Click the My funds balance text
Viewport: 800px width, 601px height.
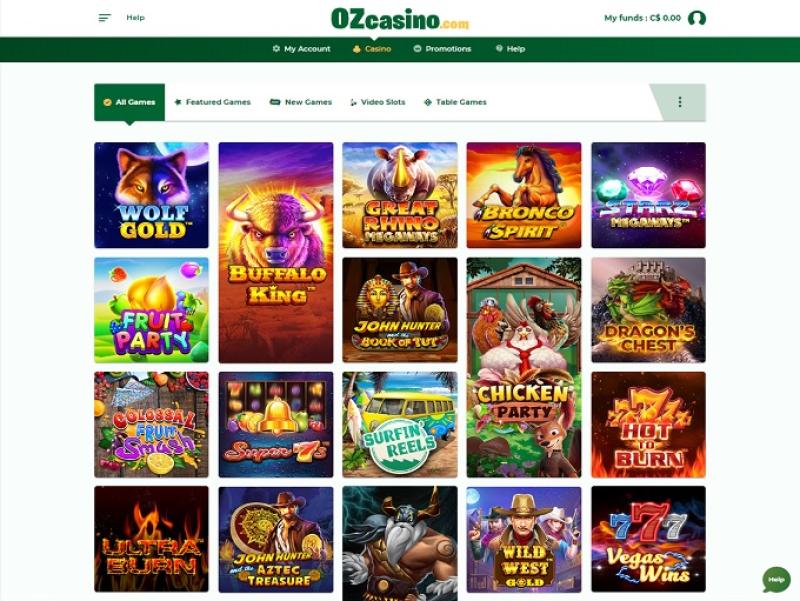(642, 18)
